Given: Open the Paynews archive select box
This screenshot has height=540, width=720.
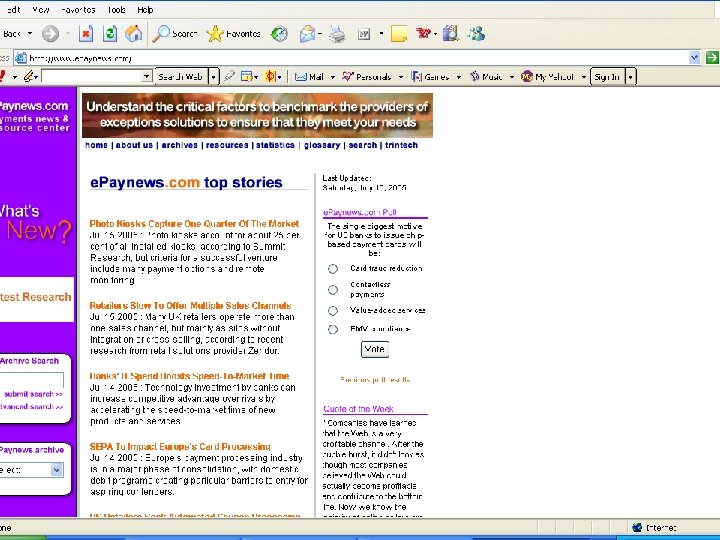Looking at the screenshot, I should 30,470.
